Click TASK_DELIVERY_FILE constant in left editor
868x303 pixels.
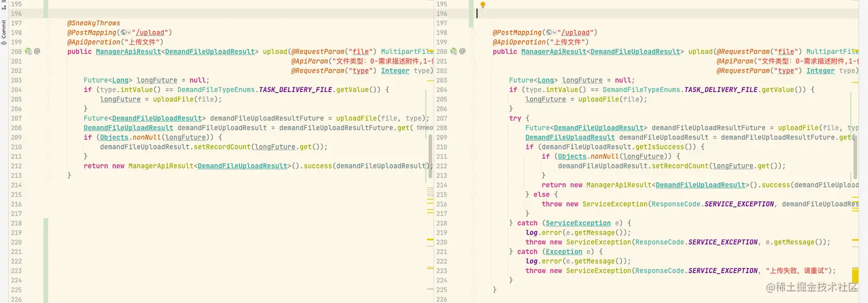tap(296, 90)
